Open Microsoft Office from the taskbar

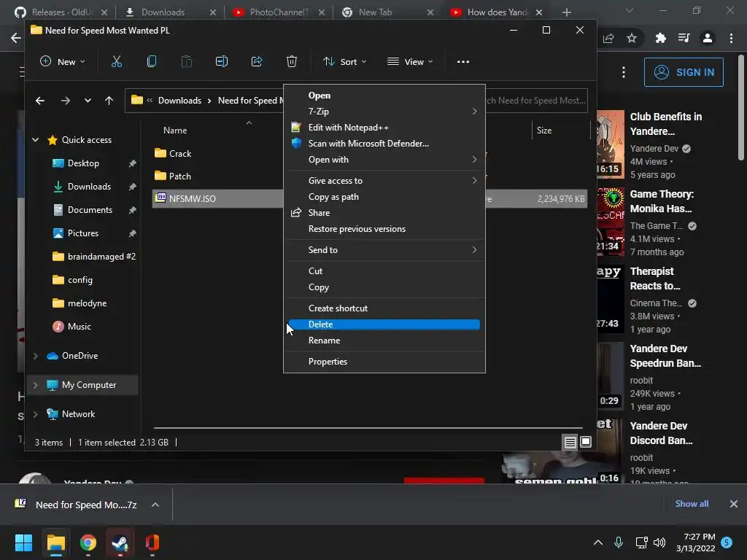[152, 542]
